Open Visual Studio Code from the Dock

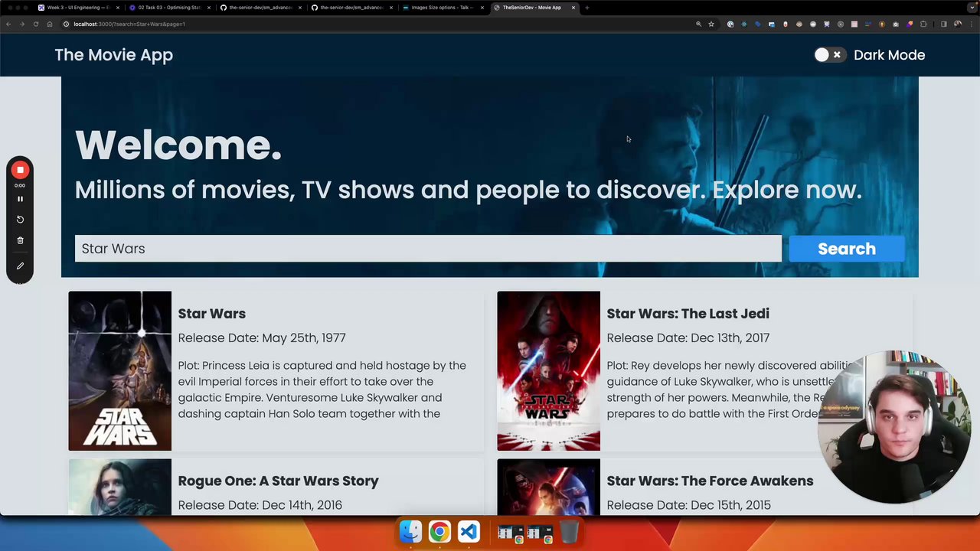click(469, 531)
